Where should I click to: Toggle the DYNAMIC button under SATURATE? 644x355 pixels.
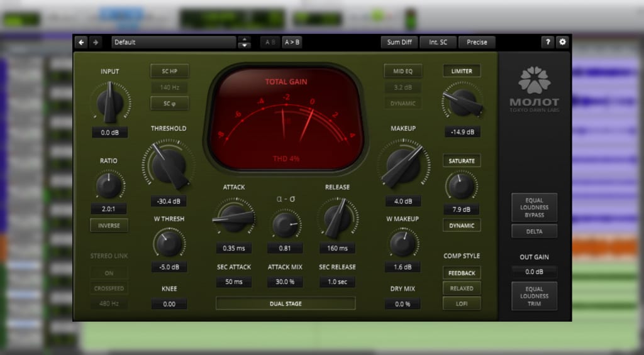click(x=462, y=226)
